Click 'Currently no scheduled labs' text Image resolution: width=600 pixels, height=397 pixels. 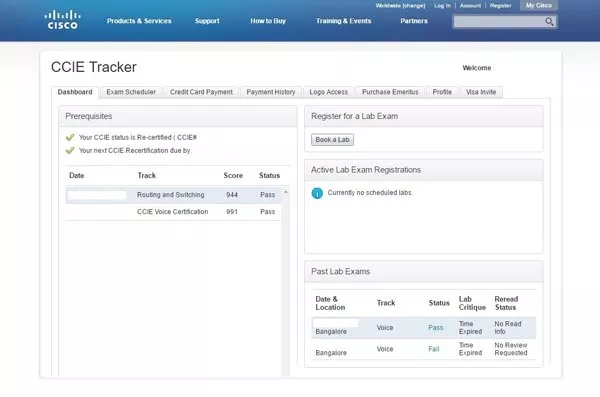coord(370,193)
